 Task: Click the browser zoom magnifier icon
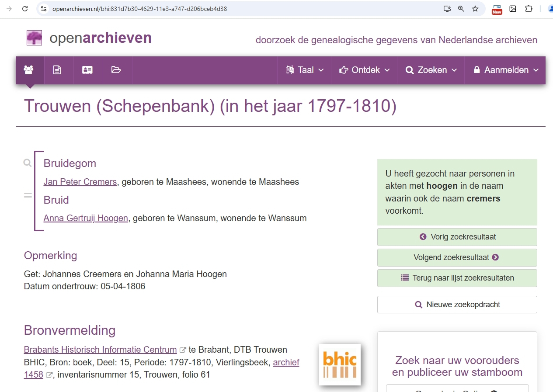[x=461, y=9]
